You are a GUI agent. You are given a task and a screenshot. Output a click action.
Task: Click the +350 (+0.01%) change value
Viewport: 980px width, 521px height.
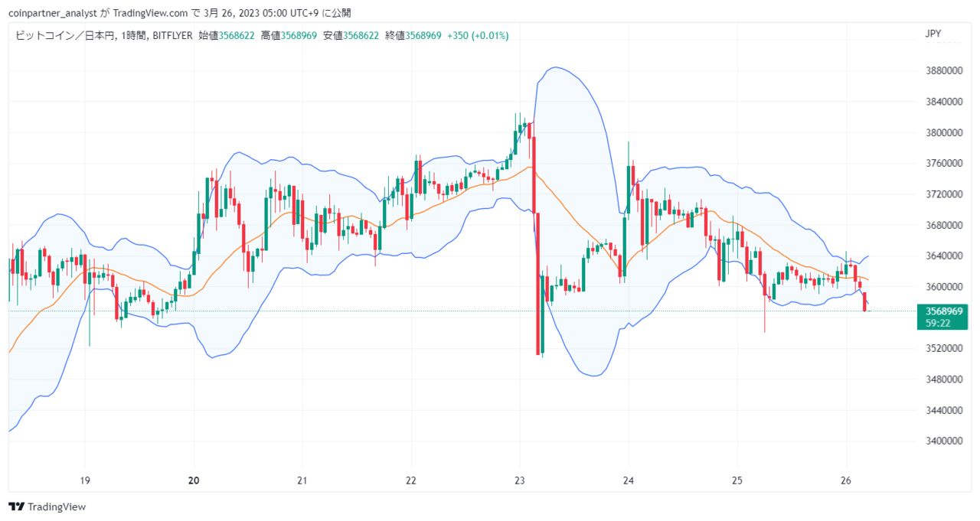click(478, 35)
